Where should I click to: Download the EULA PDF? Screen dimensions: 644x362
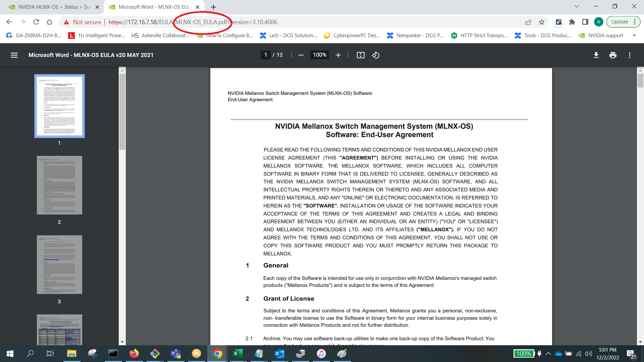(596, 55)
